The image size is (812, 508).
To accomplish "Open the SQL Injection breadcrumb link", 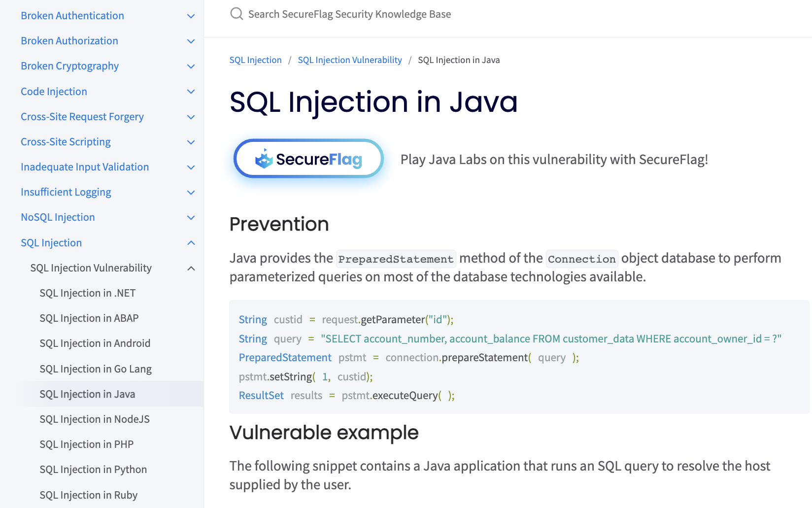I will (255, 60).
